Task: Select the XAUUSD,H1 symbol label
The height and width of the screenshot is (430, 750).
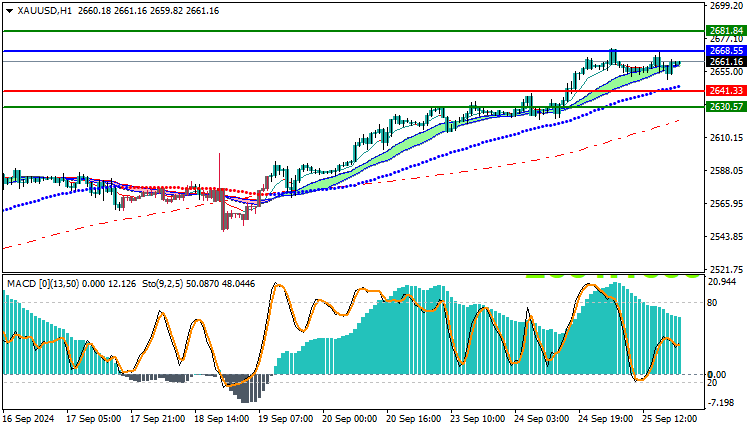Action: point(44,11)
